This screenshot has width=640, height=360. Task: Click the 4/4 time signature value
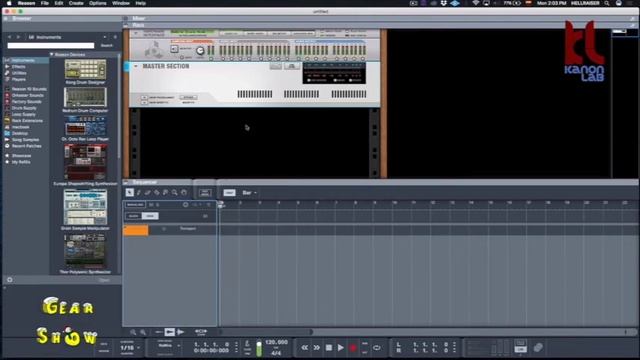276,353
